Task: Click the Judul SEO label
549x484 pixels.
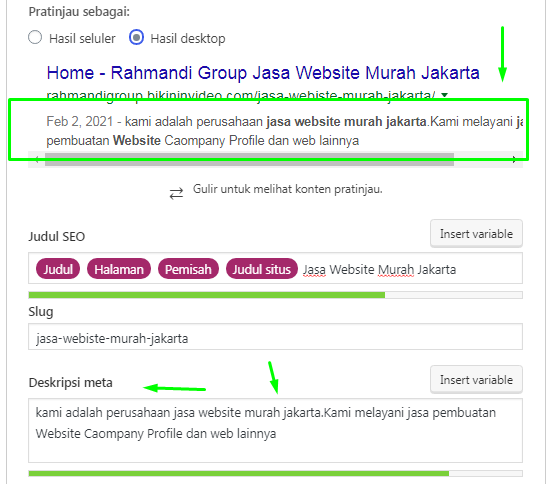Action: pyautogui.click(x=57, y=237)
